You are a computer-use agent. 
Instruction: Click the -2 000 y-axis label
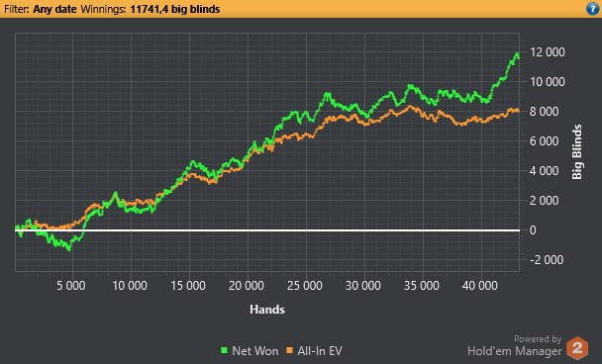click(547, 260)
